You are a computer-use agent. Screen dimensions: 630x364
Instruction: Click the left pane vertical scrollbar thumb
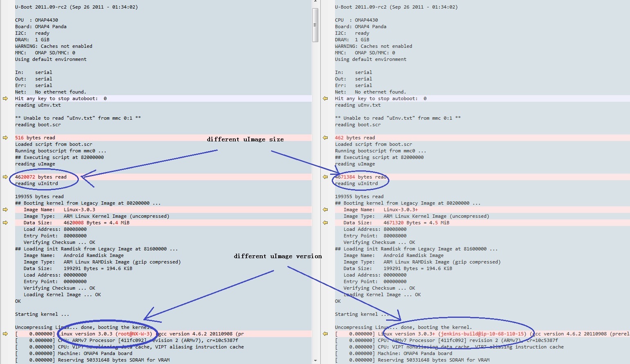click(315, 25)
